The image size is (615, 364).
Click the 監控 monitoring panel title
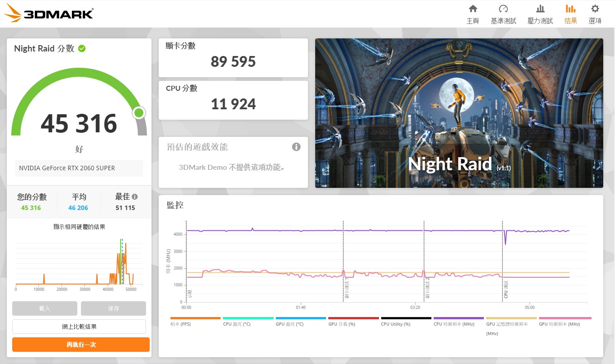175,205
